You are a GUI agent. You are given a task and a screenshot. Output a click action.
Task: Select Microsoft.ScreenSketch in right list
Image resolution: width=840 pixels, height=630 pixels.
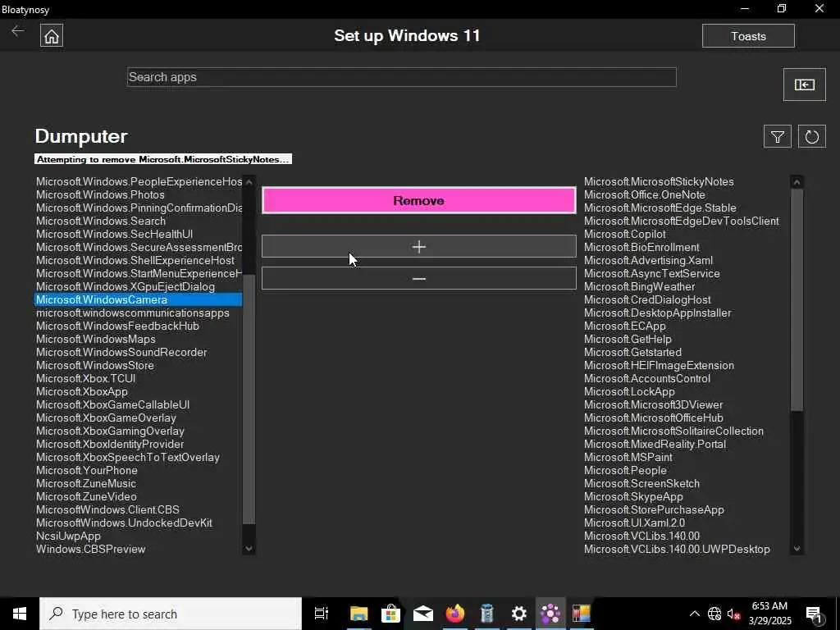tap(641, 484)
